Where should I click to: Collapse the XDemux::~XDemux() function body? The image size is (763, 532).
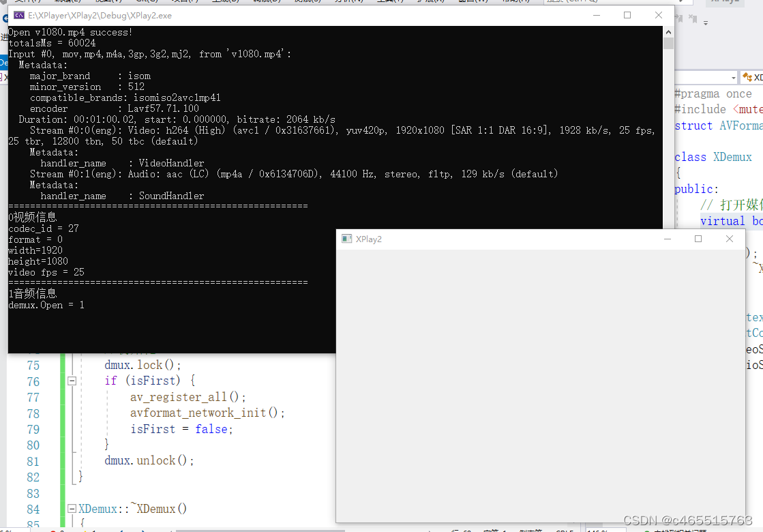tap(72, 508)
